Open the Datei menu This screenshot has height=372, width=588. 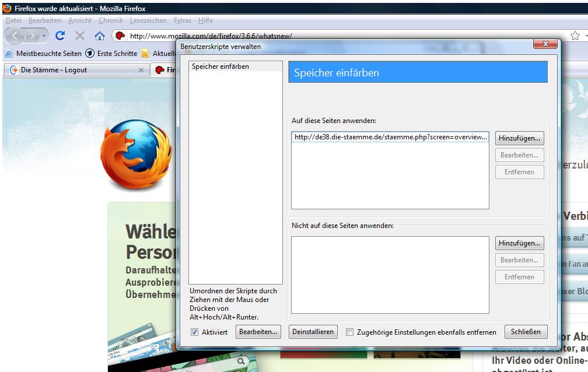tap(13, 20)
